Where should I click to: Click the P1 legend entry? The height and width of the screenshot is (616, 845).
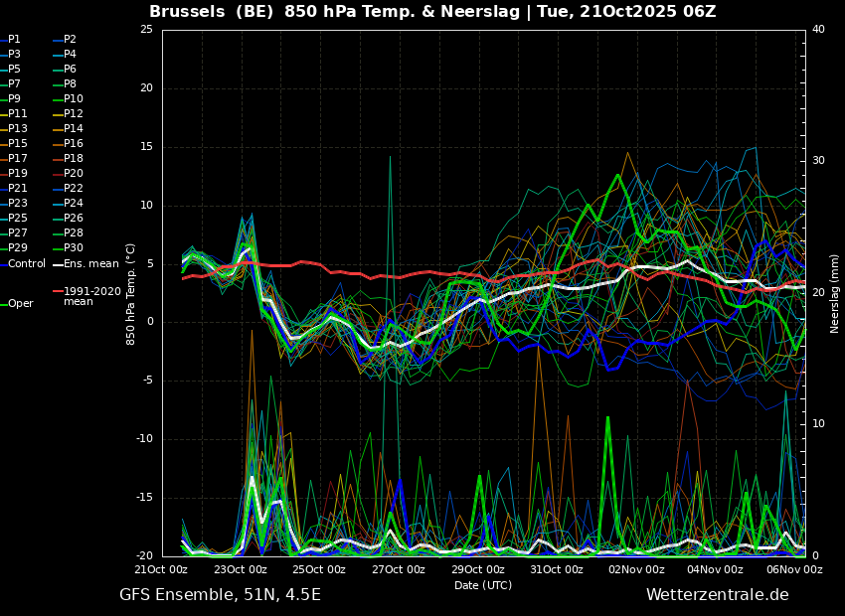coord(14,40)
